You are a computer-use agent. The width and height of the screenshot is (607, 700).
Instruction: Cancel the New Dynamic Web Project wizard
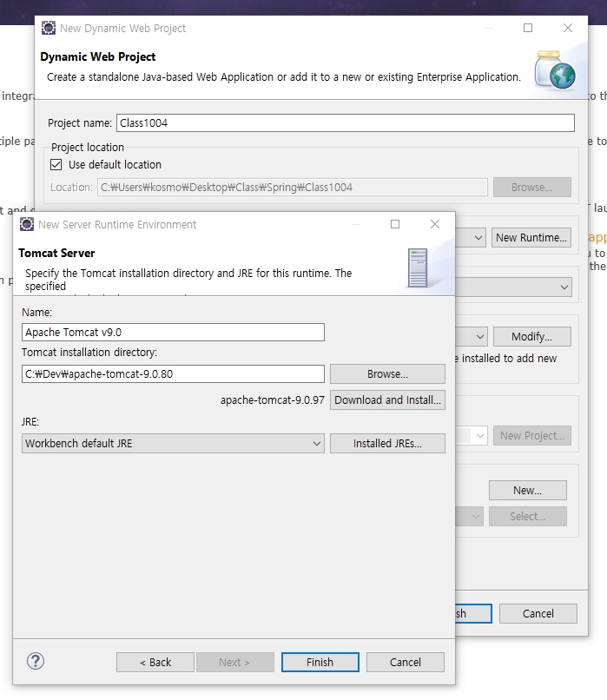[x=538, y=614]
